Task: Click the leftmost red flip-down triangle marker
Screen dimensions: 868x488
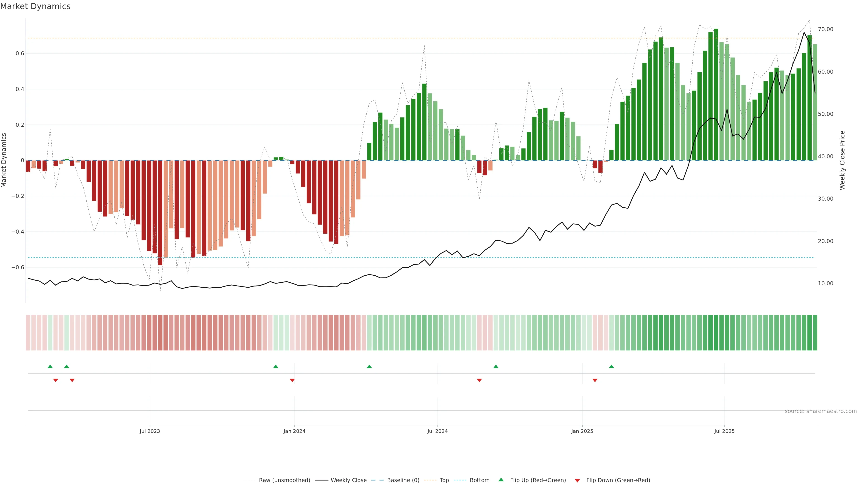Action: pos(56,380)
